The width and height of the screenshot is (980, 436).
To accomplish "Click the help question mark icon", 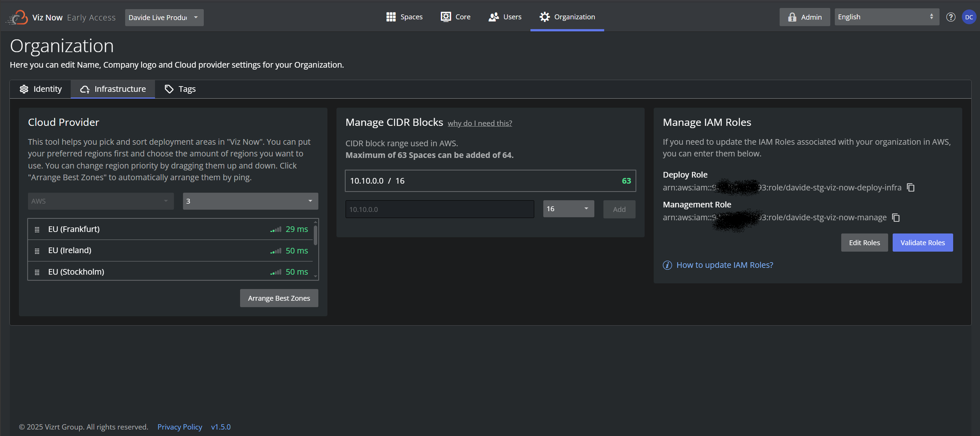I will 951,17.
